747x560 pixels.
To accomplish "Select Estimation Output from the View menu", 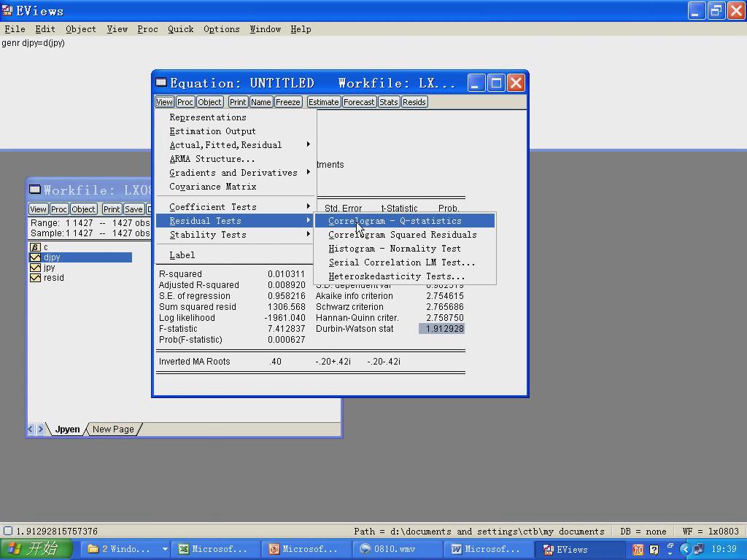I will click(x=236, y=131).
